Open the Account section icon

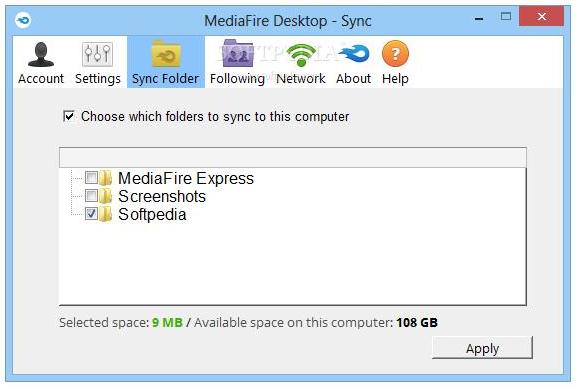[41, 54]
